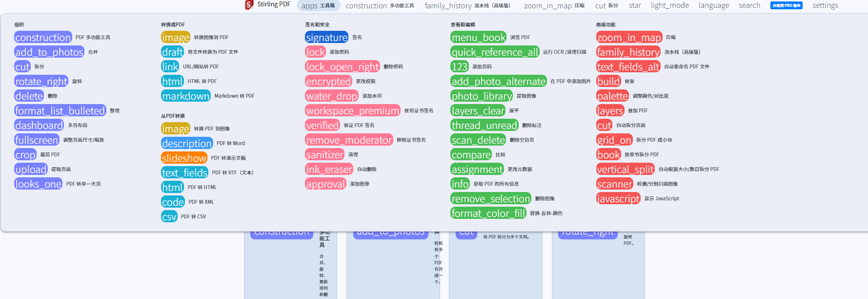Click the format_color_fill 替换-反转-颜色 icon

(x=488, y=214)
